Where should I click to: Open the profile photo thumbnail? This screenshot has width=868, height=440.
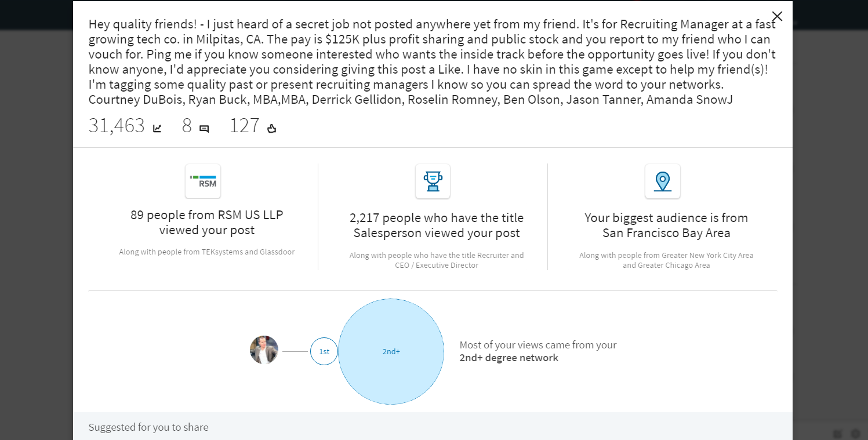pos(264,350)
